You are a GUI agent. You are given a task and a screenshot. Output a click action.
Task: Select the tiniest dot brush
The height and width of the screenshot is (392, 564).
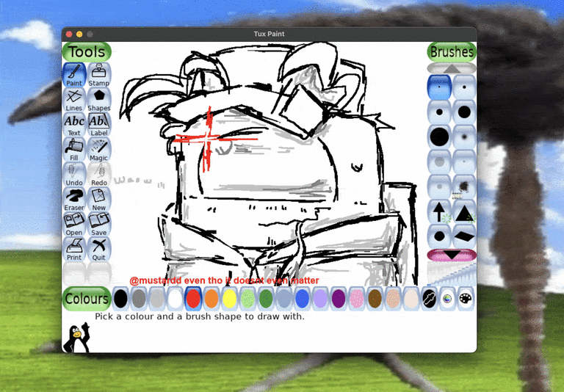(439, 87)
